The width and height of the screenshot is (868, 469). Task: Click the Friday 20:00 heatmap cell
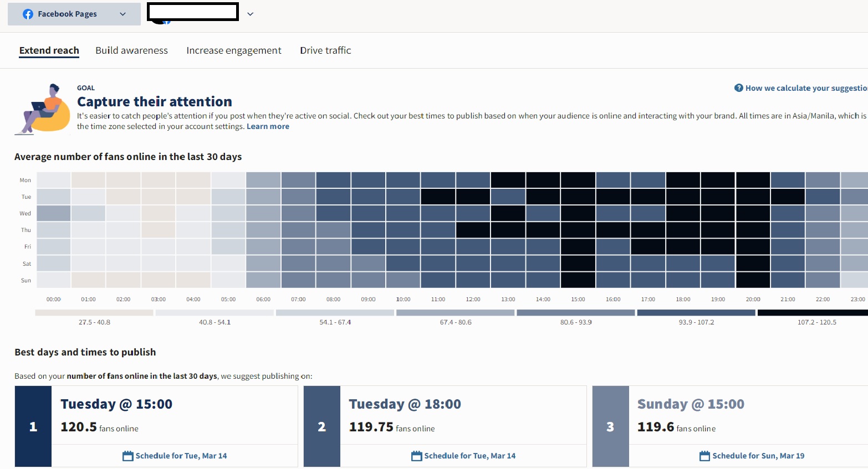pos(753,246)
